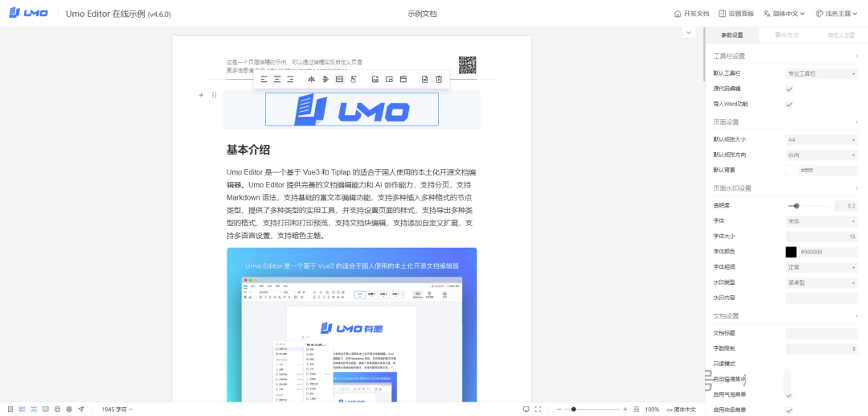
Task: Open the 默认纸张大小 A4 dropdown
Action: (x=821, y=139)
